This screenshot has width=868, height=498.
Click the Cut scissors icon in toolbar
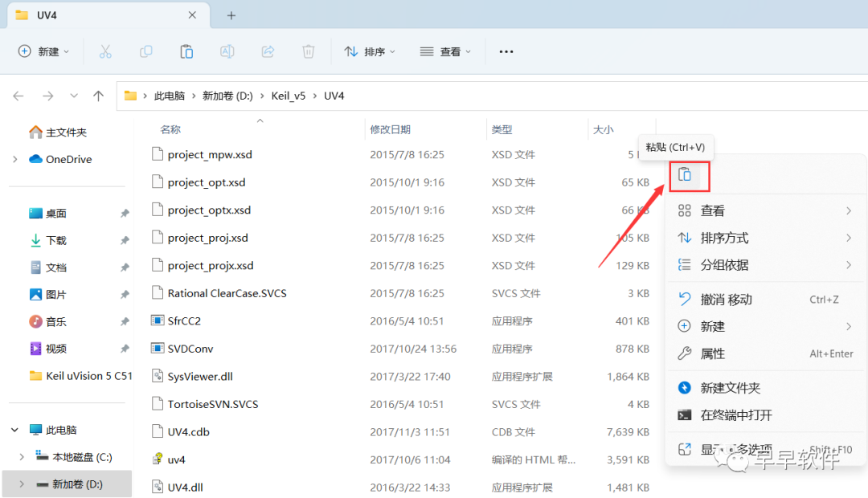(x=105, y=51)
